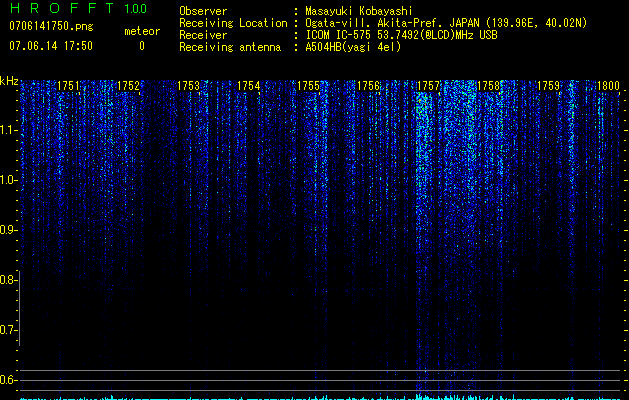Click the 1.0 kHz frequency tick label
This screenshot has height=400, width=629.
coord(8,180)
